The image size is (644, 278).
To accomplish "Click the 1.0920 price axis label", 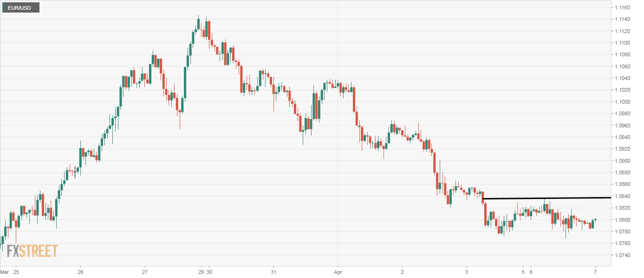I will (x=623, y=149).
